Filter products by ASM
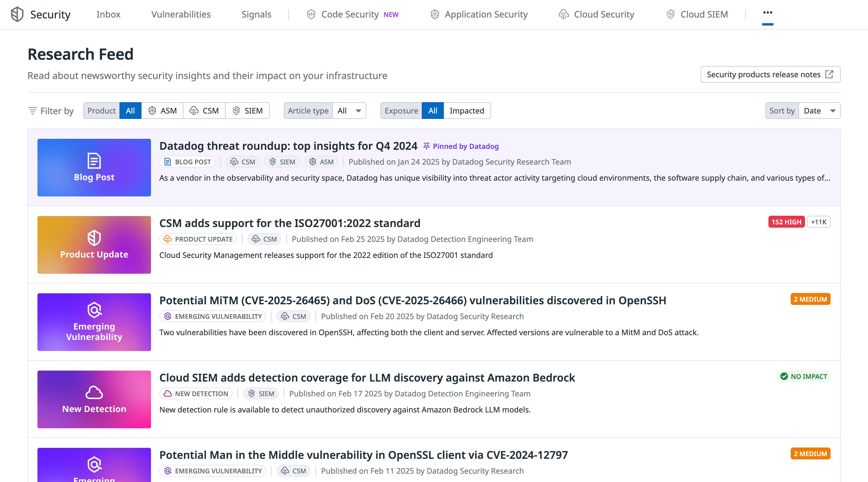868x482 pixels. [162, 111]
